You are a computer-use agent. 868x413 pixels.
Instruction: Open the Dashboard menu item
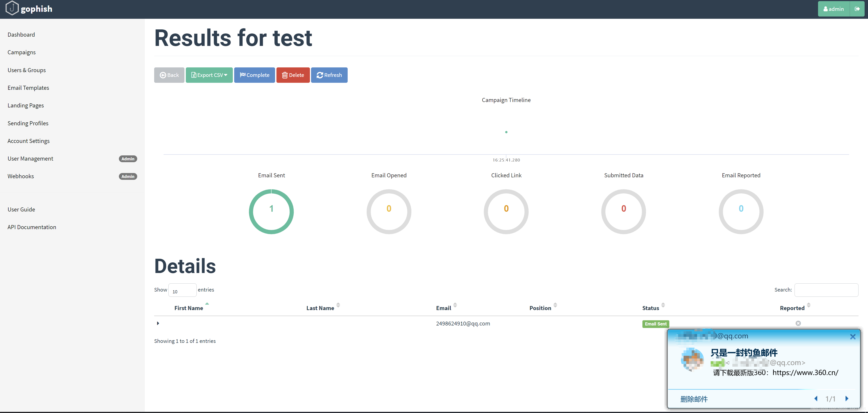tap(21, 35)
